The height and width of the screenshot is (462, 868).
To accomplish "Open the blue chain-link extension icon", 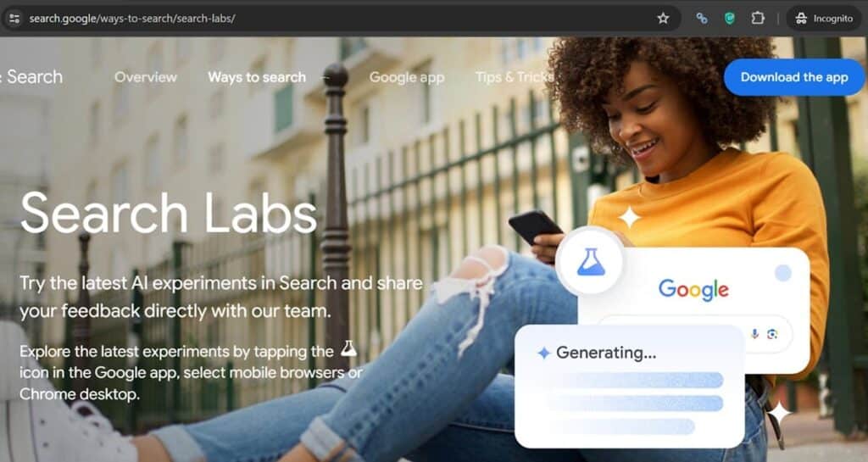I will pyautogui.click(x=702, y=19).
